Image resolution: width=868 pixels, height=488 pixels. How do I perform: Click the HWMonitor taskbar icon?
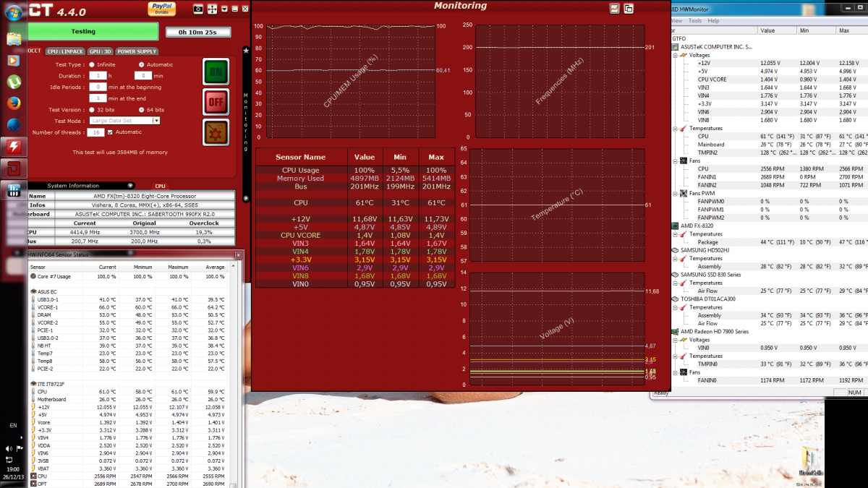pos(13,191)
